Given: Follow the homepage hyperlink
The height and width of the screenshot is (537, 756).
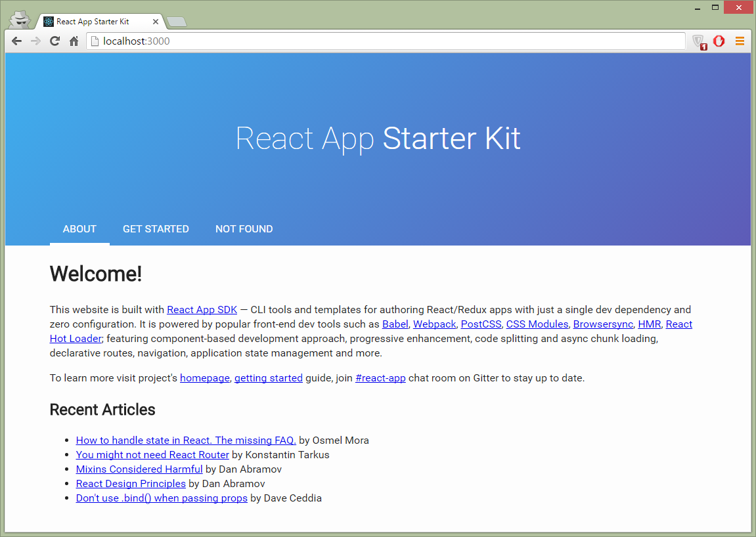Looking at the screenshot, I should (204, 377).
